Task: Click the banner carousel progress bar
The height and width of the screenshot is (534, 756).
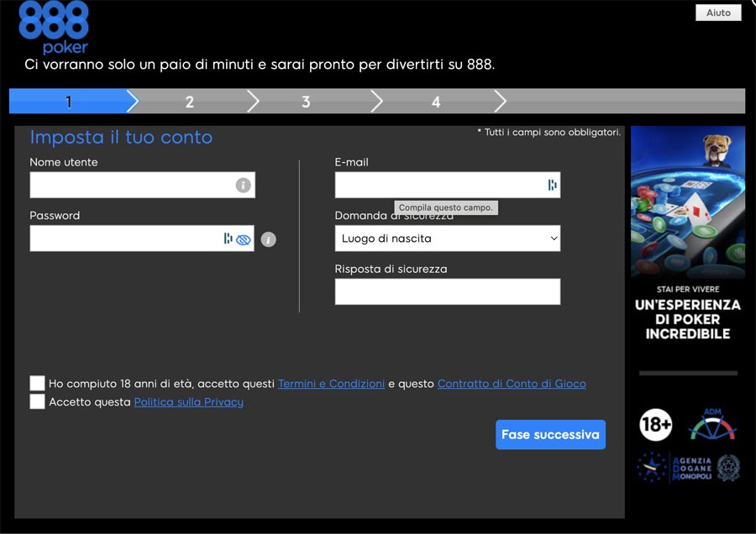Action: pyautogui.click(x=688, y=373)
